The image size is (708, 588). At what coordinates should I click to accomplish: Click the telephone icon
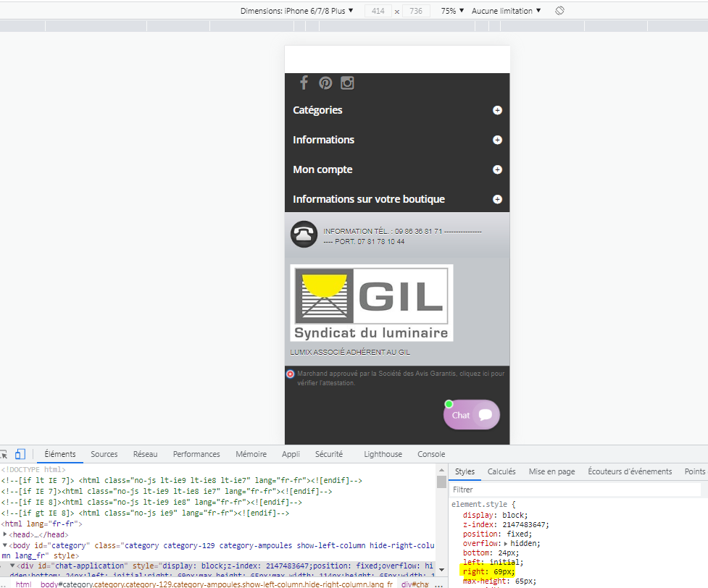[304, 234]
